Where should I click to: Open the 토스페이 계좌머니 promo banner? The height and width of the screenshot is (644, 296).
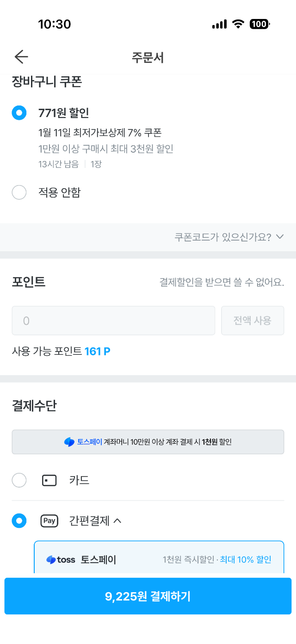148,442
